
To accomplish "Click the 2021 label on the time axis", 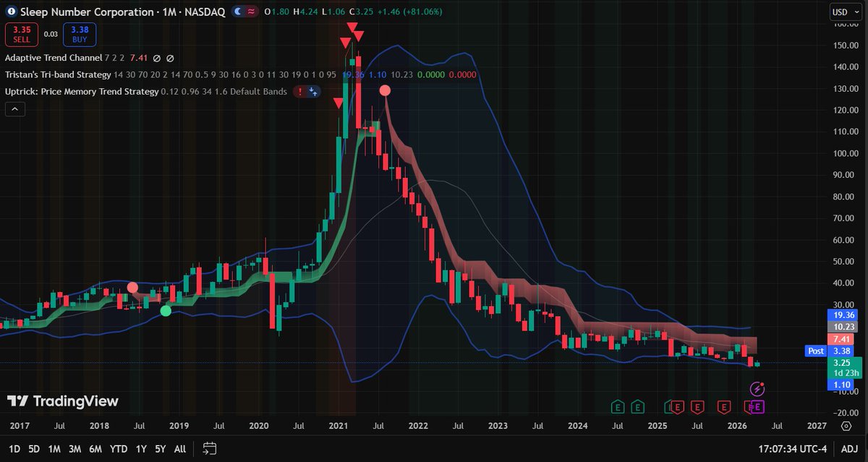I will (339, 427).
